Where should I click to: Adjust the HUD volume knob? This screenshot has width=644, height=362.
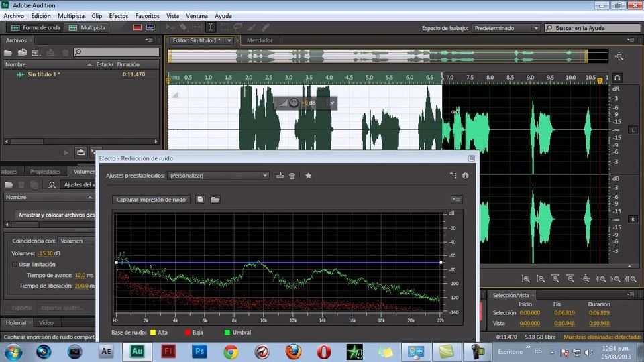pos(294,103)
